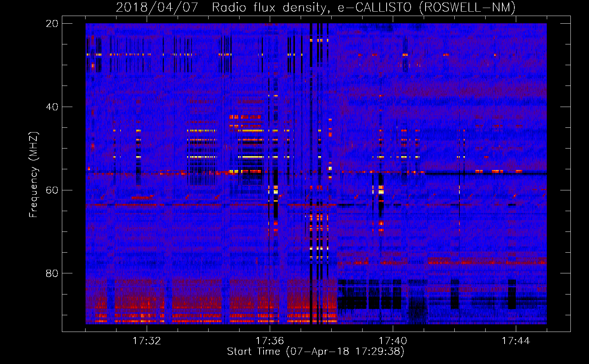This screenshot has height=364, width=589.
Task: Click the 'Frequency (MHZ)' y-axis label
Action: coord(33,175)
